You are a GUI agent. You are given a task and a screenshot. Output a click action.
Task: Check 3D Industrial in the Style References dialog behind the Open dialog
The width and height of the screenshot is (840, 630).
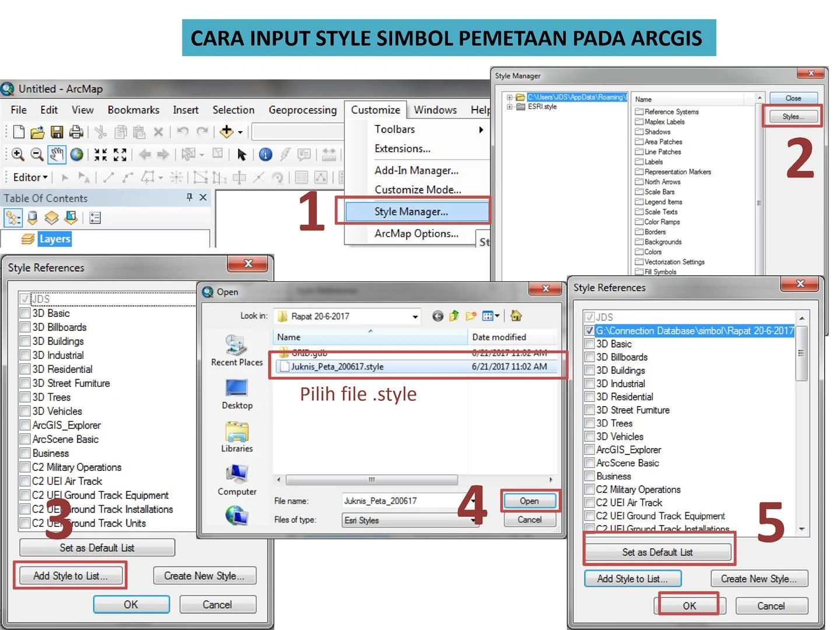click(25, 355)
